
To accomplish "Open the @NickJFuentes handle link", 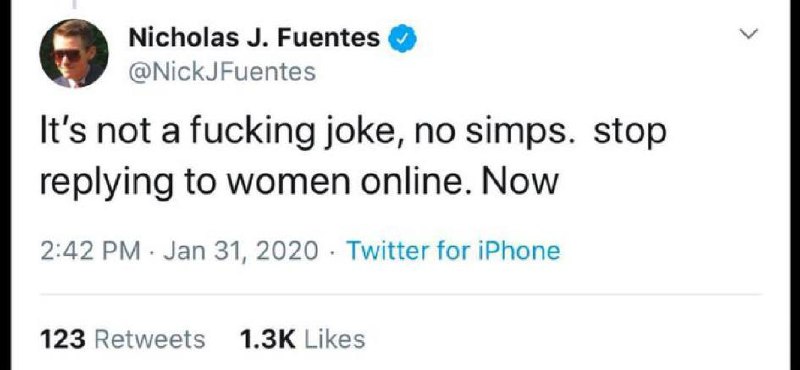I will coord(222,71).
